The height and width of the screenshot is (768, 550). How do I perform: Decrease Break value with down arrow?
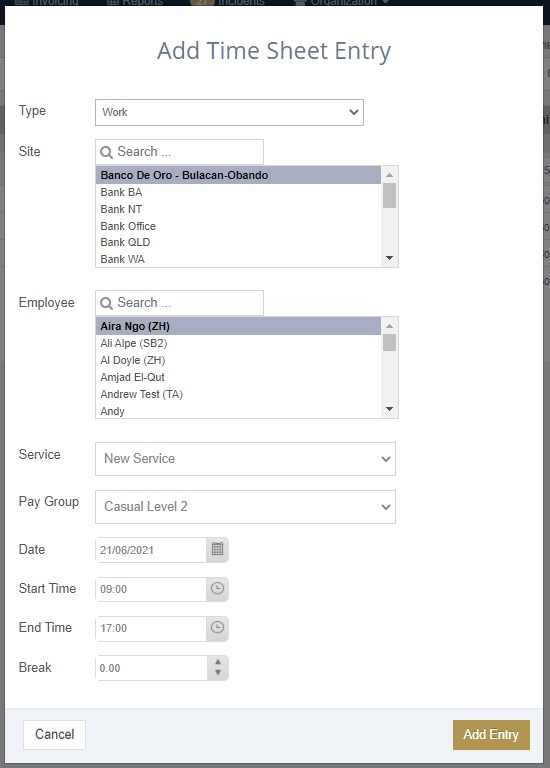(218, 673)
